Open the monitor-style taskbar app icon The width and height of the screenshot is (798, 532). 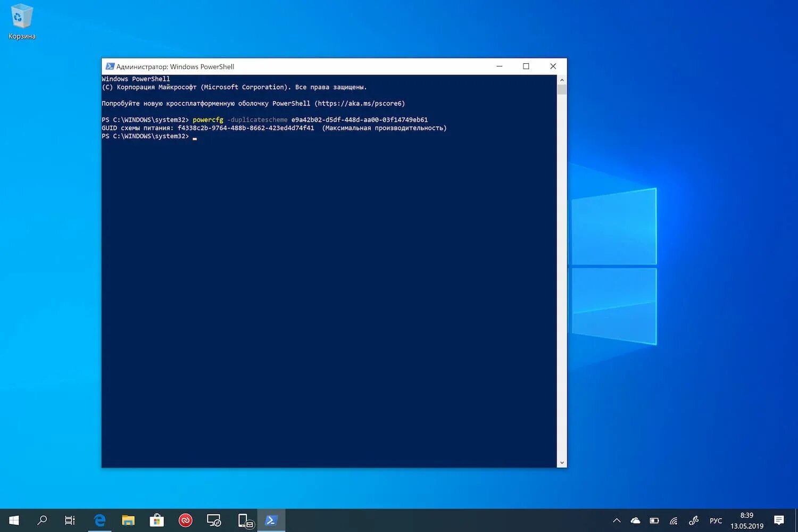(214, 520)
